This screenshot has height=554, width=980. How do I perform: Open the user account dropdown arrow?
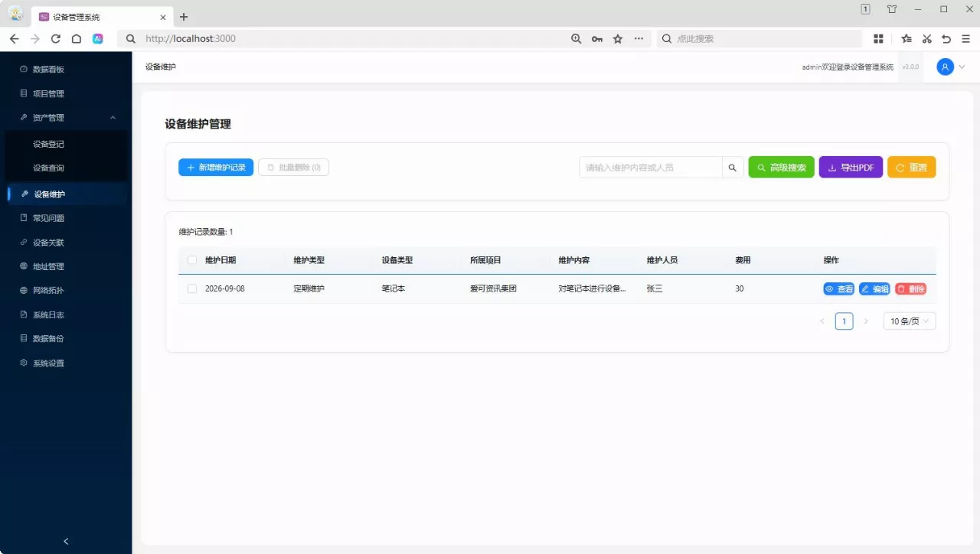point(962,67)
